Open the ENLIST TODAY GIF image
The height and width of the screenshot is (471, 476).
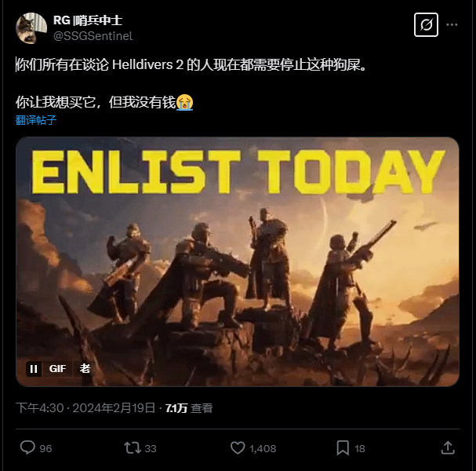(x=238, y=261)
